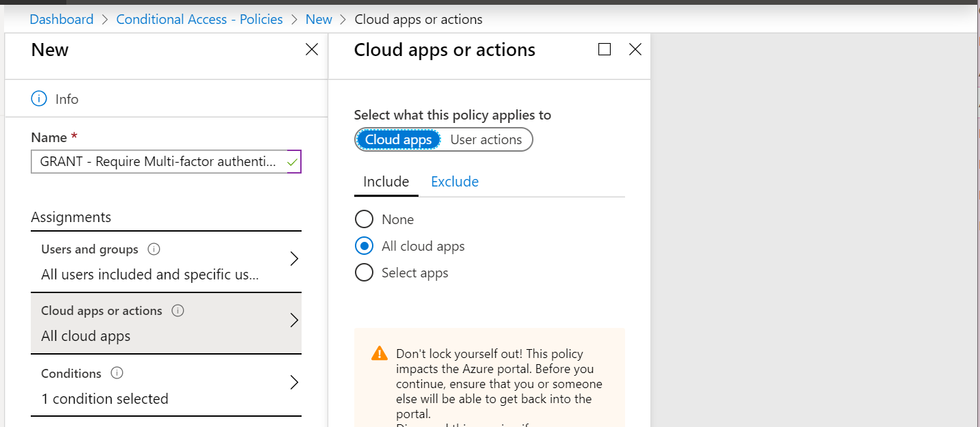Go to New breadcrumb link
The width and height of the screenshot is (980, 427).
319,19
